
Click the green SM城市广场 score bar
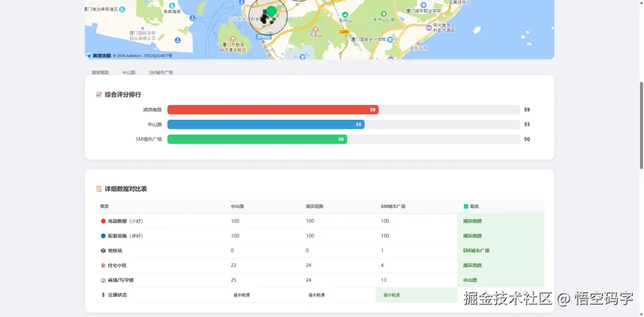[257, 139]
